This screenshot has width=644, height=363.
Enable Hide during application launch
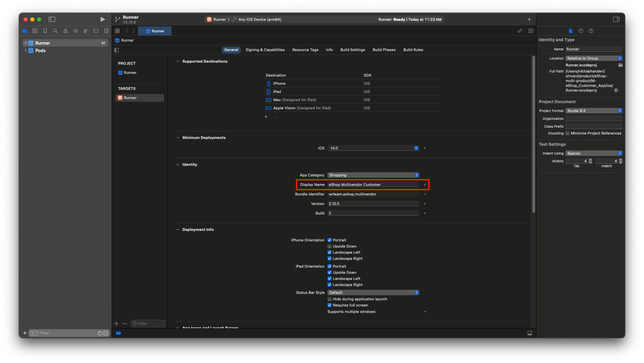[329, 299]
